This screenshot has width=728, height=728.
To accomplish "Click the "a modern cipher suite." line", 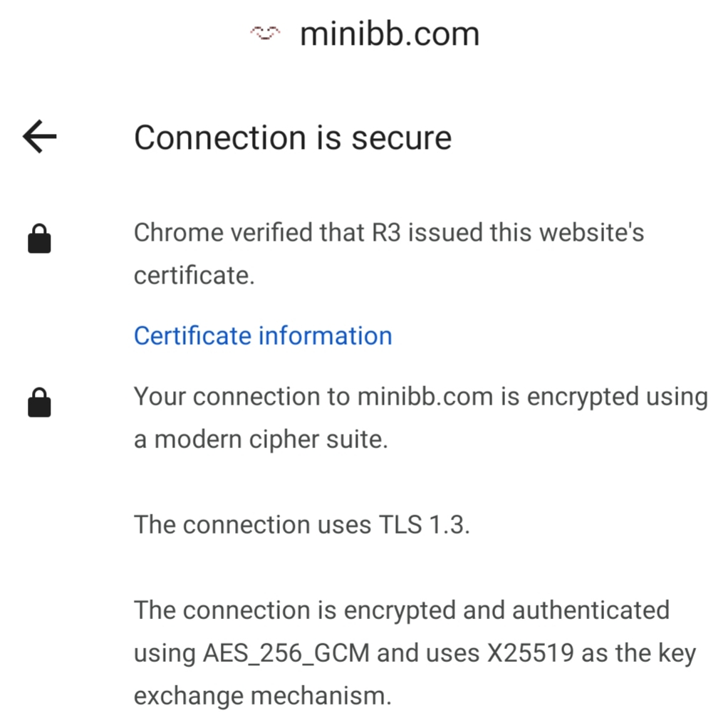I will [x=261, y=440].
